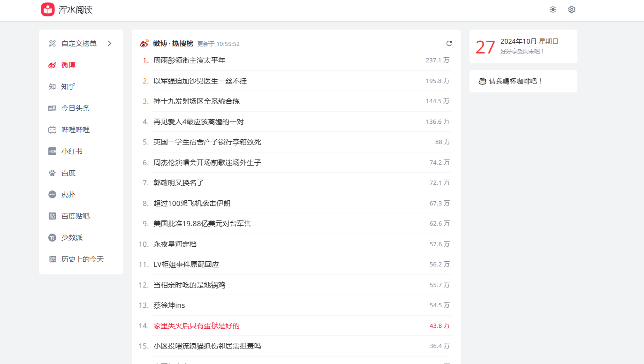Click the 237.1 万 heat value
Viewport: 644px width, 364px height.
point(438,61)
